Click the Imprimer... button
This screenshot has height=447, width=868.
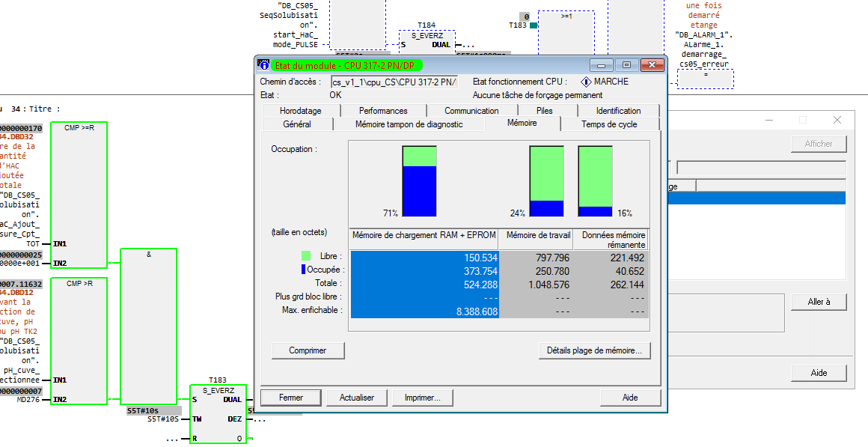(422, 398)
